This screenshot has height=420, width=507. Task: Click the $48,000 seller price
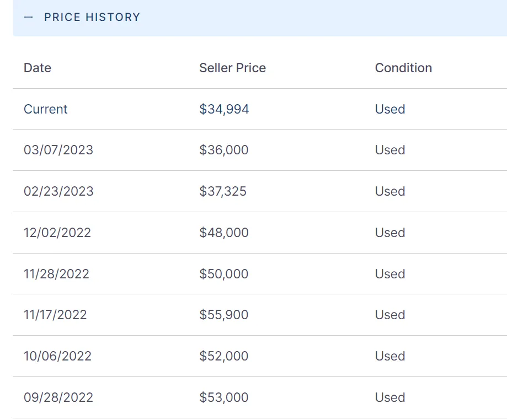coord(224,233)
